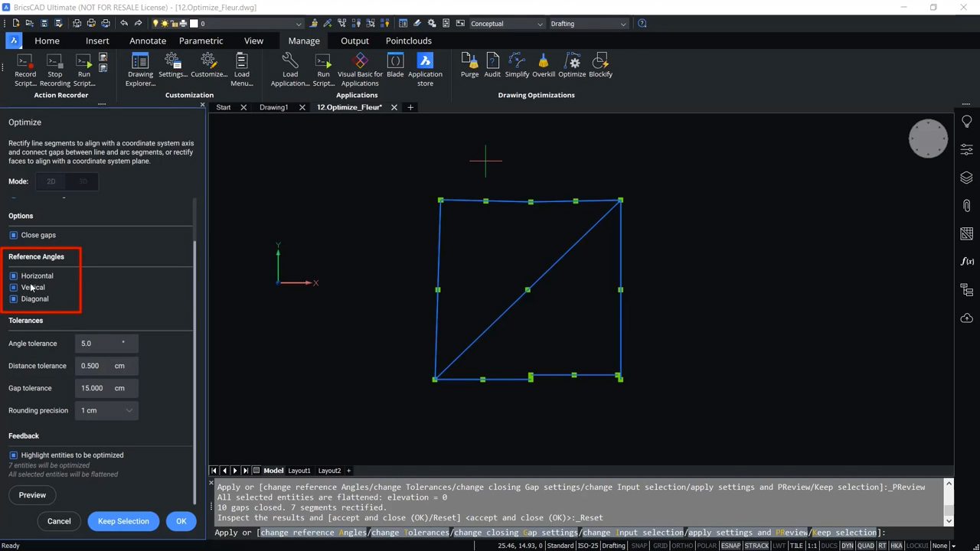The image size is (980, 551).
Task: Open the Conceptual visual style dropdown
Action: click(x=506, y=24)
